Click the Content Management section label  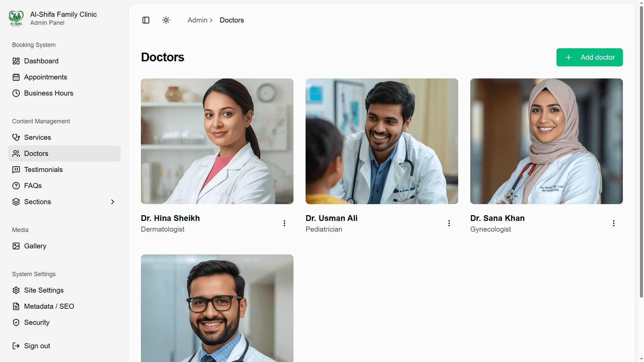coord(41,121)
